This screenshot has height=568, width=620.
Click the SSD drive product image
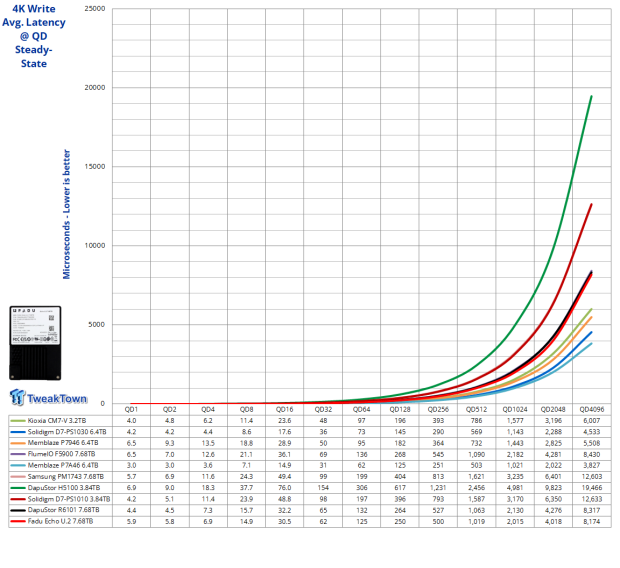click(x=35, y=343)
